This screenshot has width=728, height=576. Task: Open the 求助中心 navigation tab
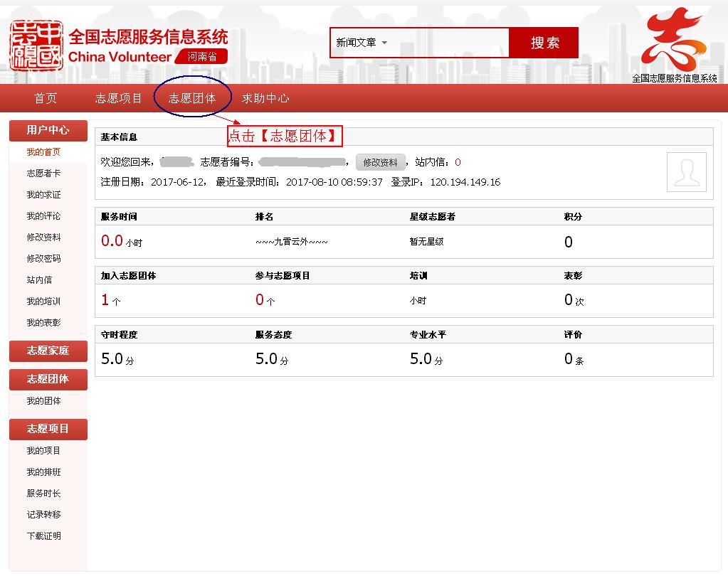pyautogui.click(x=265, y=98)
